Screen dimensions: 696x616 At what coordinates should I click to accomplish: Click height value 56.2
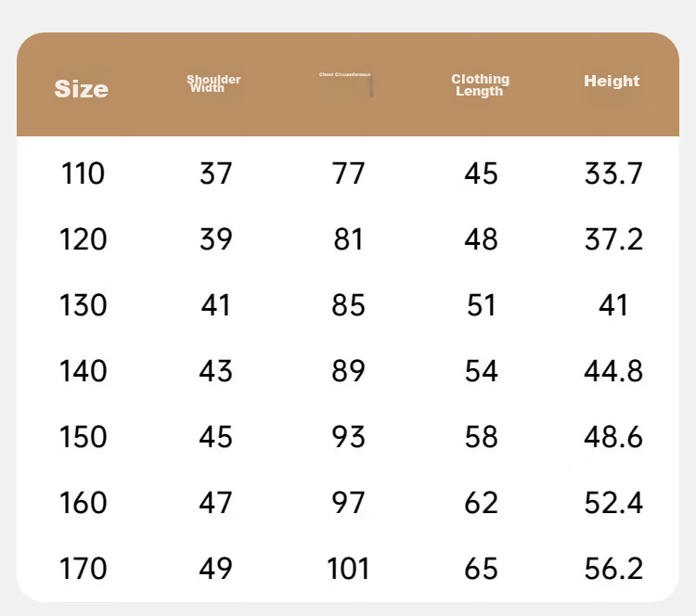pyautogui.click(x=613, y=569)
